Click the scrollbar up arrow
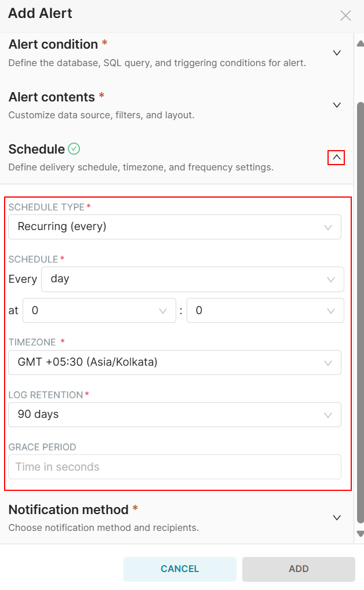Viewport: 364px width, 590px height. pyautogui.click(x=360, y=43)
